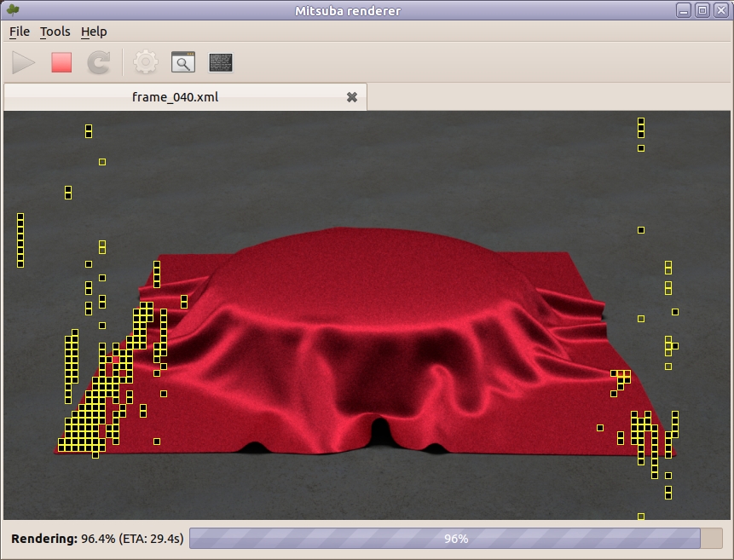The height and width of the screenshot is (560, 734).
Task: Click the refresh scene arrow icon
Action: (99, 62)
